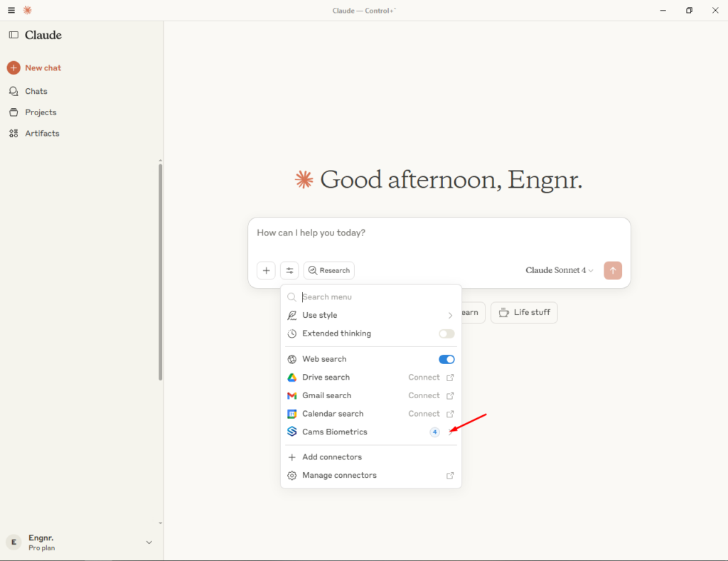Image resolution: width=728 pixels, height=561 pixels.
Task: Open the Use style submenu
Action: pyautogui.click(x=371, y=315)
